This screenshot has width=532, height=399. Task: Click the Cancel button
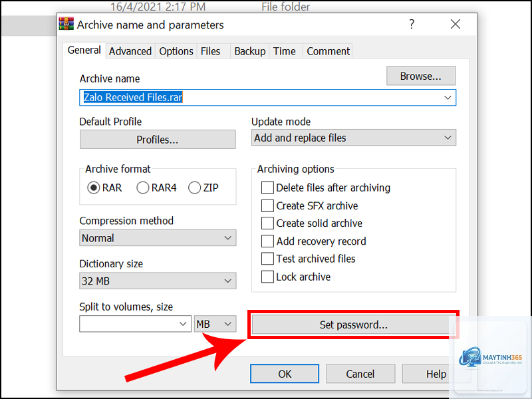coord(360,374)
